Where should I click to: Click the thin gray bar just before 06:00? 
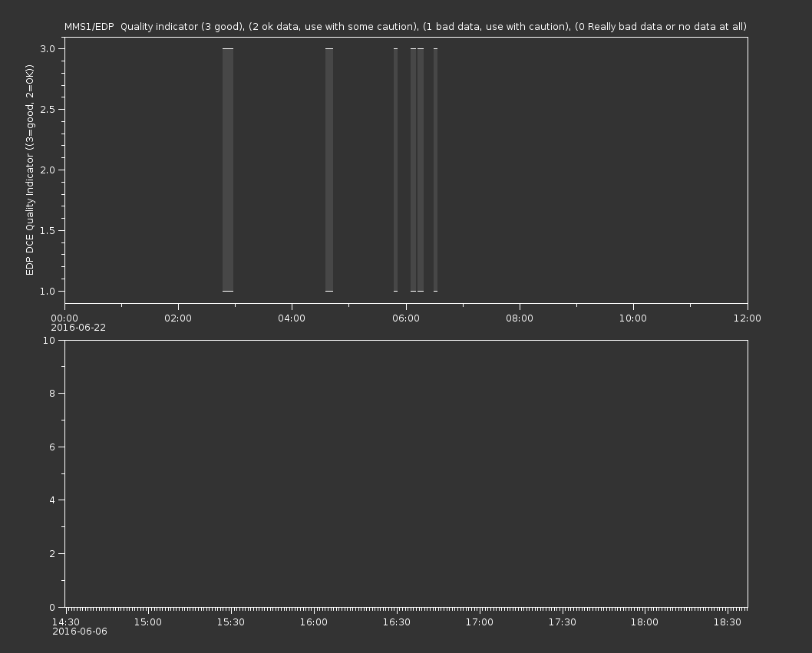tap(396, 170)
